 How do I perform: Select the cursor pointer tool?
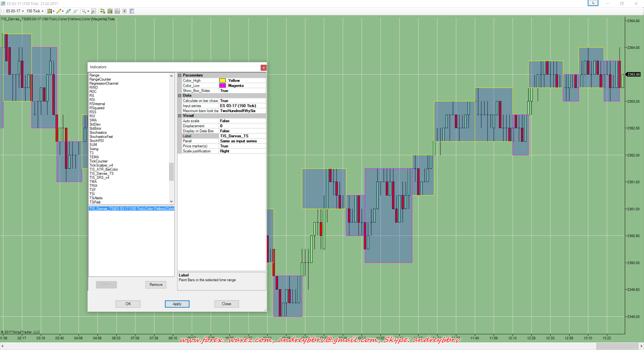84,11
